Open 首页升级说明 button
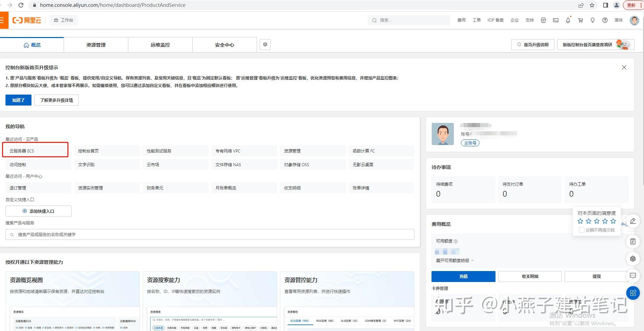Screen dimensions: 644x331 (x=533, y=45)
